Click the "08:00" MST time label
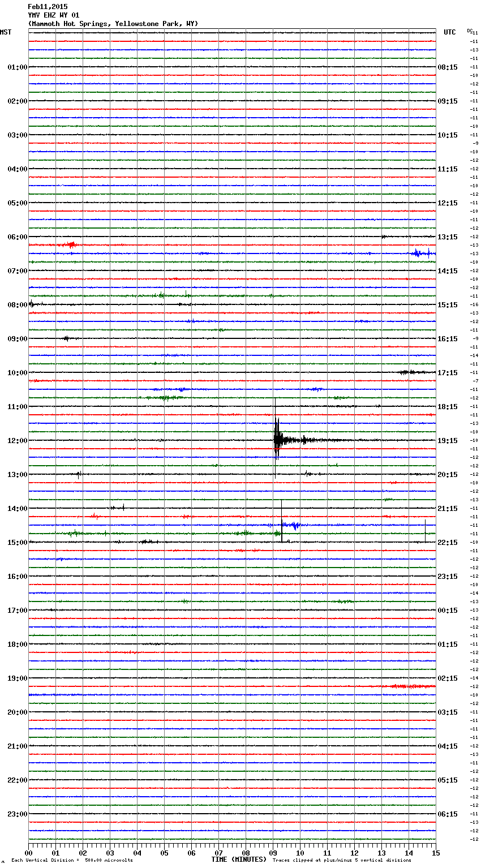 (18, 305)
